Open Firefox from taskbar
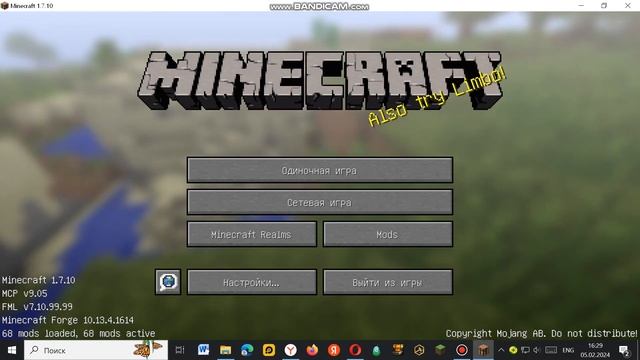 pyautogui.click(x=312, y=350)
